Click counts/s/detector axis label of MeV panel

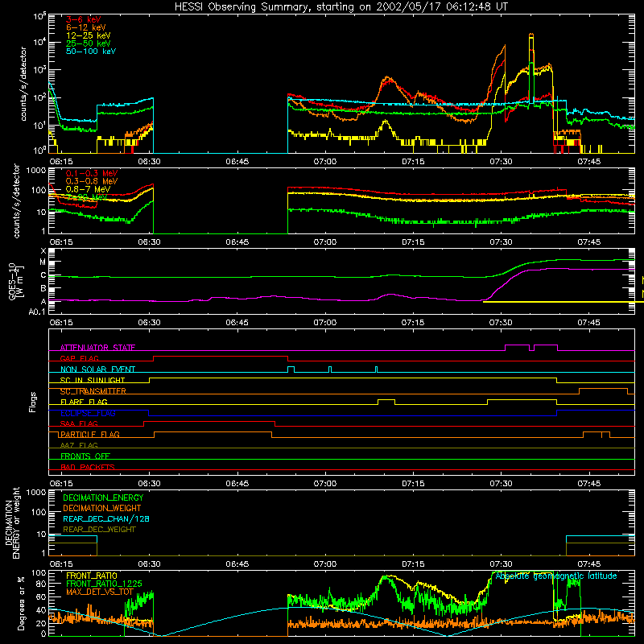point(16,200)
